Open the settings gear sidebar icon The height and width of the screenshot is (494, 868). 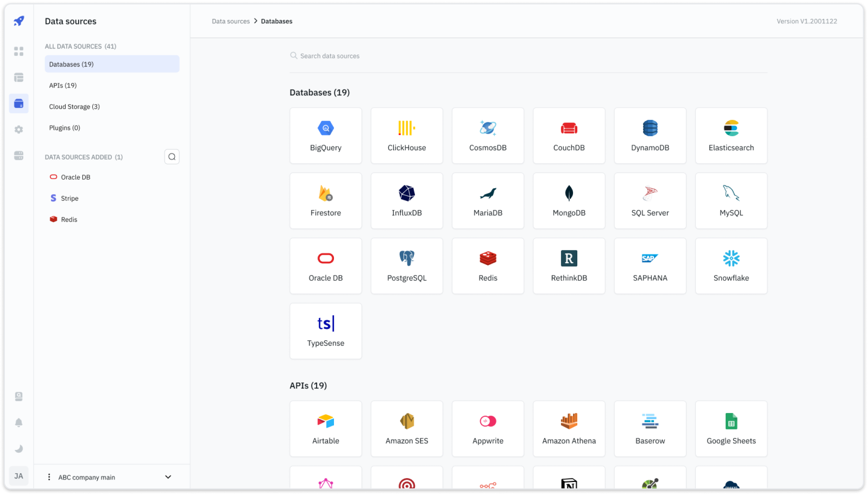[x=19, y=129]
